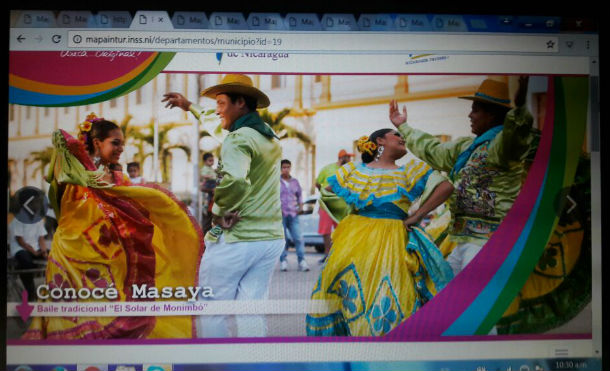
Task: Reload the page with the refresh icon
Action: 56,39
